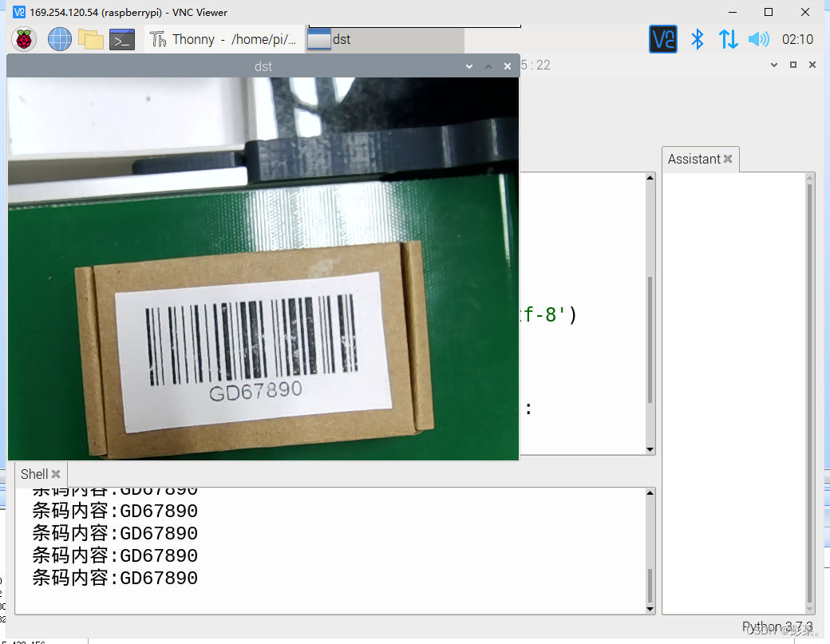Close the Thonny window
Image resolution: width=830 pixels, height=644 pixels.
coord(812,65)
